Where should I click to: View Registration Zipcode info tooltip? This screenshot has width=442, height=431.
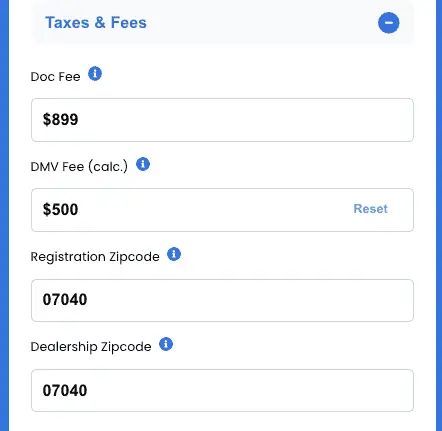tap(174, 254)
